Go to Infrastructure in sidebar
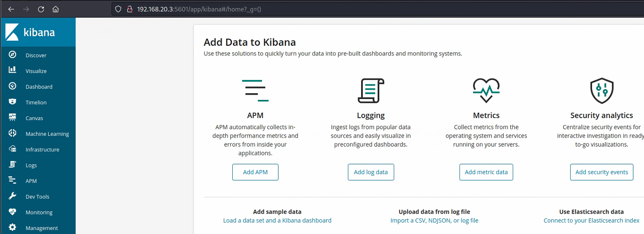Viewport: 644px width, 234px height. click(42, 150)
